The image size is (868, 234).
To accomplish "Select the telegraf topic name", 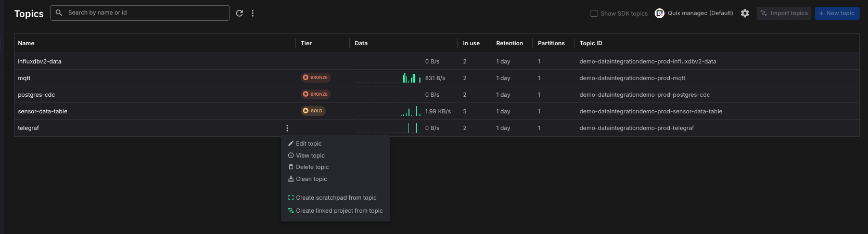I will (29, 128).
